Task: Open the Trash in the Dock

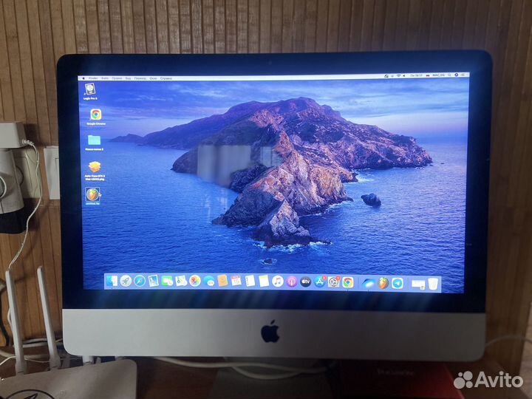Action: pos(433,284)
